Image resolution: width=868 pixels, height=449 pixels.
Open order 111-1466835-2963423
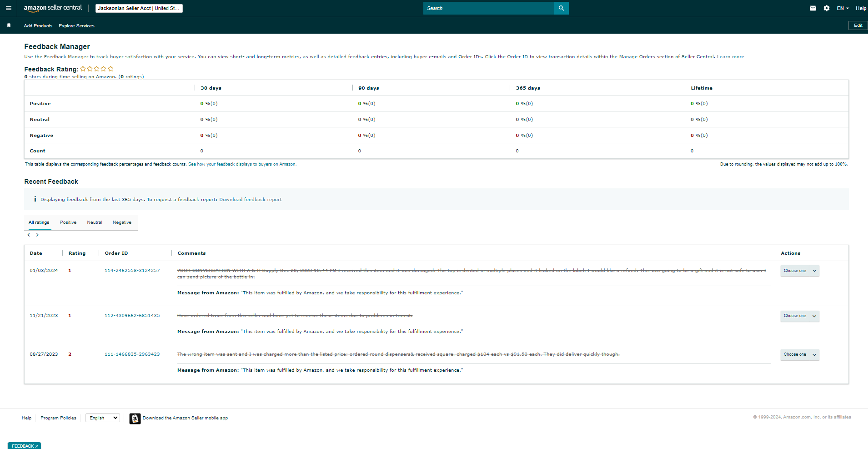[x=132, y=354]
